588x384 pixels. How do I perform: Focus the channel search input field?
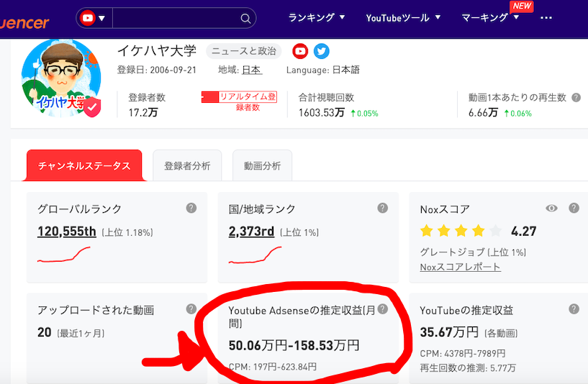click(x=176, y=18)
